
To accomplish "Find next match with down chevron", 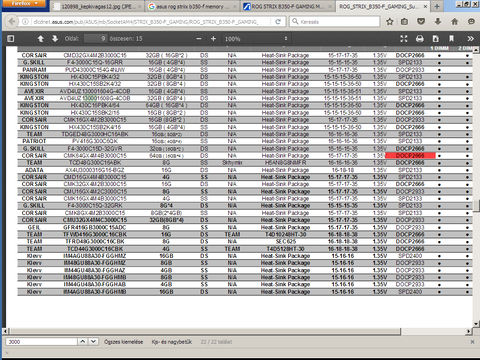I will coord(94,342).
